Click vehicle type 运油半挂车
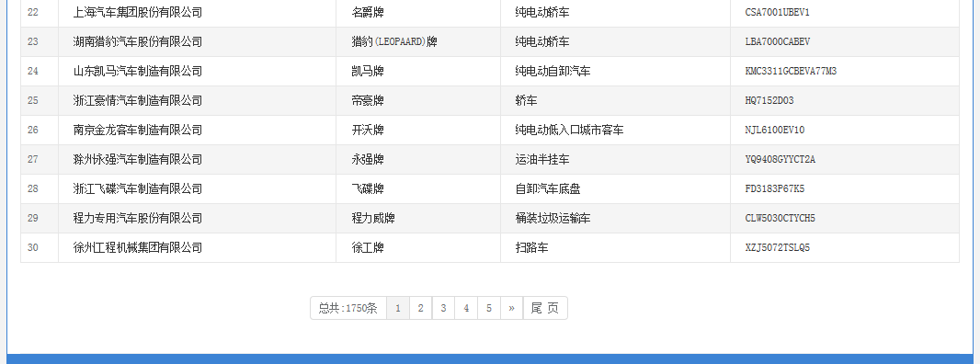Screen dimensions: 980x364 click(x=542, y=160)
